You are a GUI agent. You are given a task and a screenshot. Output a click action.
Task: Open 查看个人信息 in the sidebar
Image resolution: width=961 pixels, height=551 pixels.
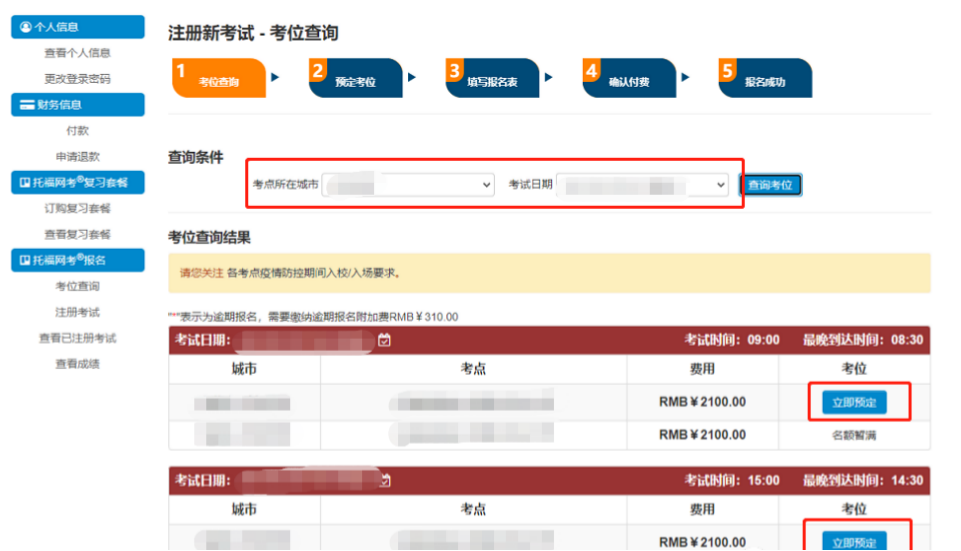pyautogui.click(x=77, y=53)
